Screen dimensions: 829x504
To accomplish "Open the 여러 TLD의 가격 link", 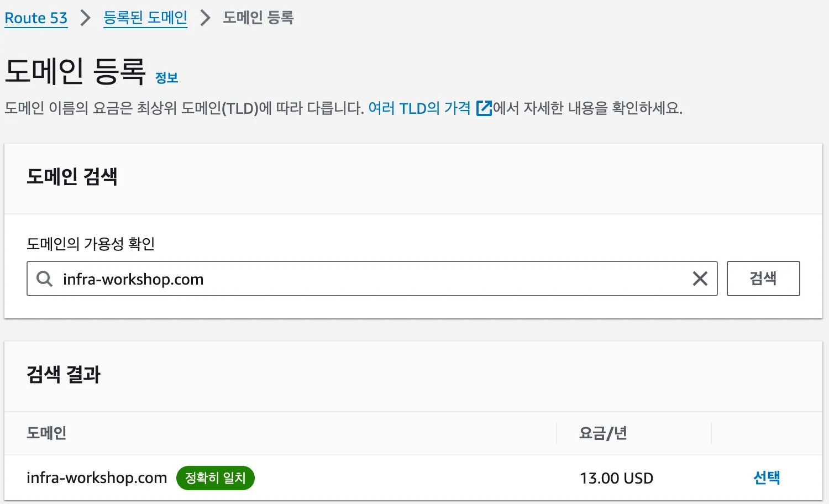I will (x=419, y=108).
